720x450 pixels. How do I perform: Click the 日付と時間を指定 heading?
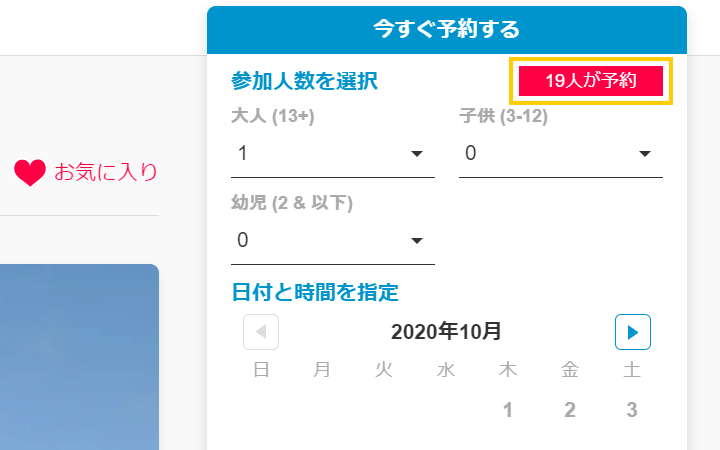coord(315,292)
